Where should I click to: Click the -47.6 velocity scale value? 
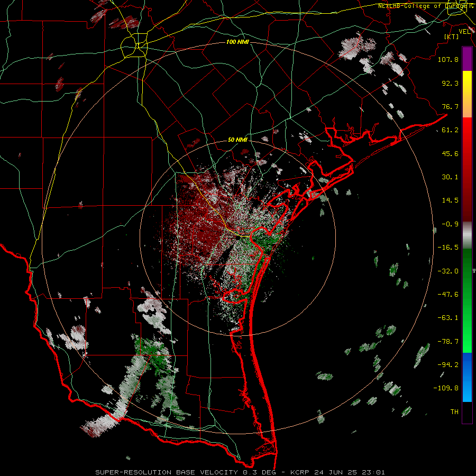click(448, 295)
